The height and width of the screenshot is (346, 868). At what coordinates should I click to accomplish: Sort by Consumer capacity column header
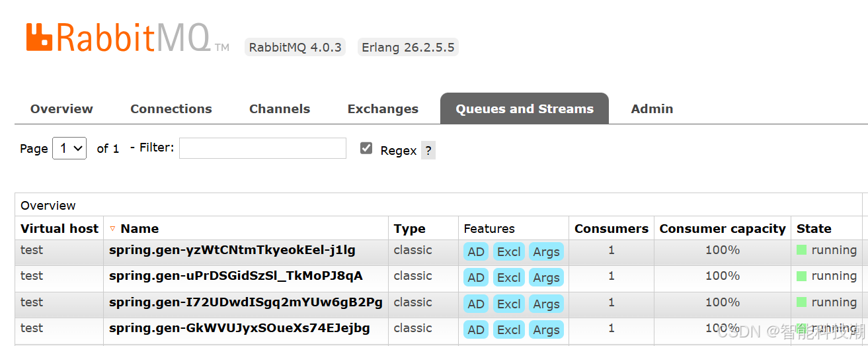(x=723, y=228)
